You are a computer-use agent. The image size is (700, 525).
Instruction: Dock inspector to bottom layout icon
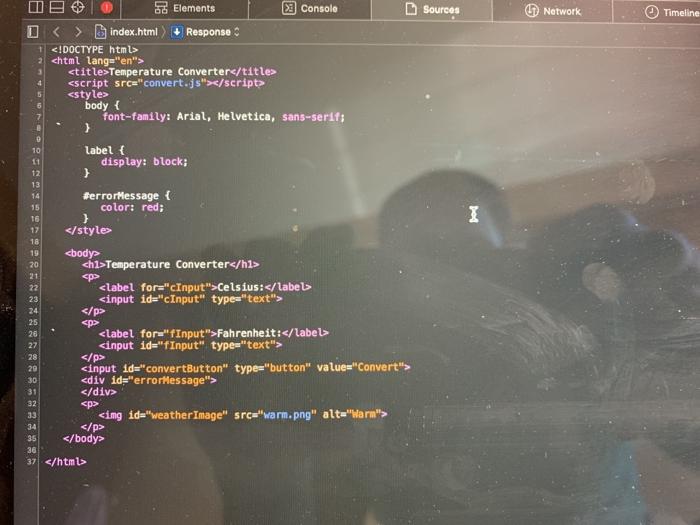pyautogui.click(x=57, y=7)
